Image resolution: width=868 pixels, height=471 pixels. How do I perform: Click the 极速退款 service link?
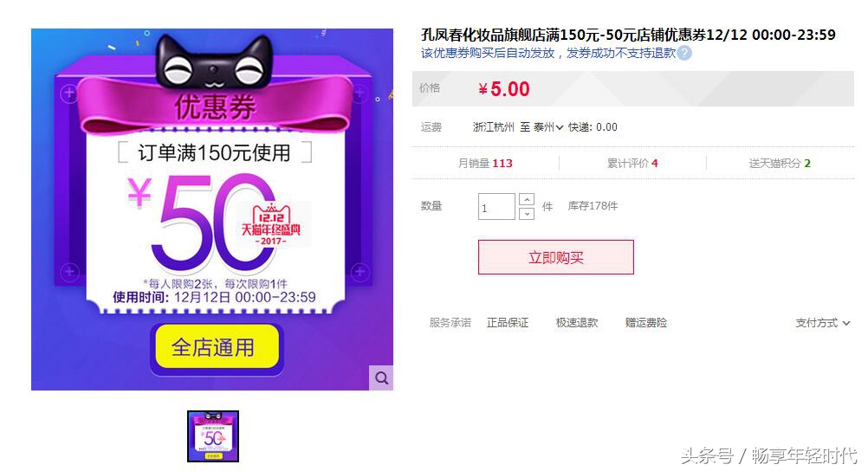(577, 323)
